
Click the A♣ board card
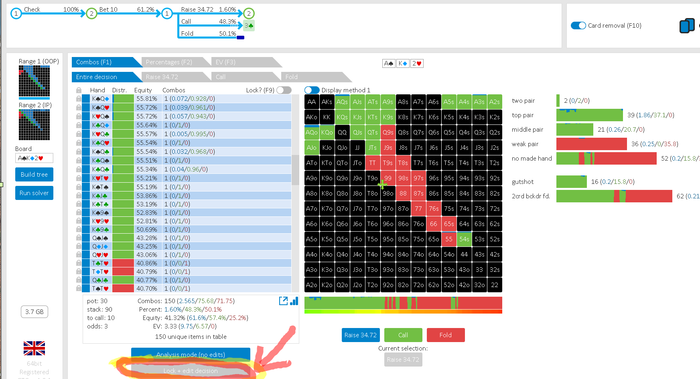[x=388, y=63]
